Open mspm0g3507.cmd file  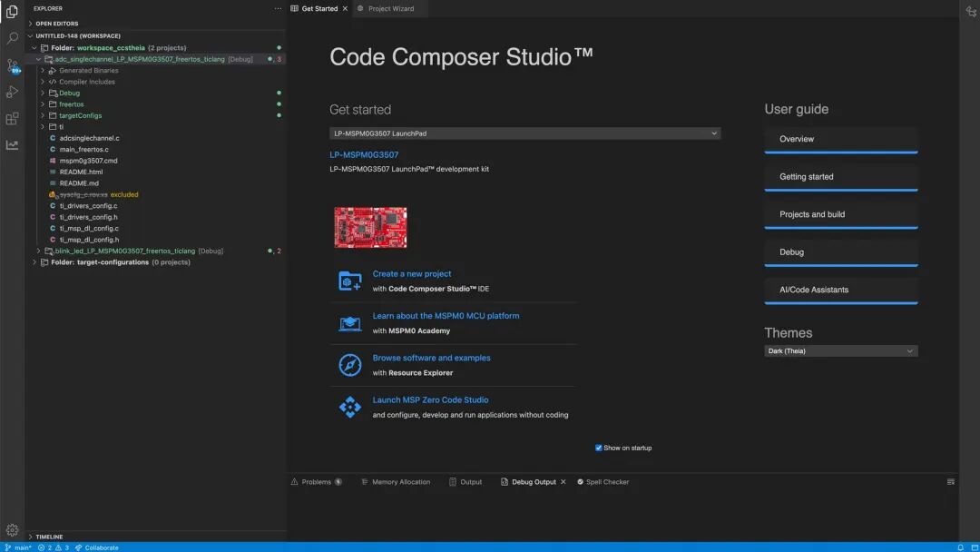[x=88, y=161]
